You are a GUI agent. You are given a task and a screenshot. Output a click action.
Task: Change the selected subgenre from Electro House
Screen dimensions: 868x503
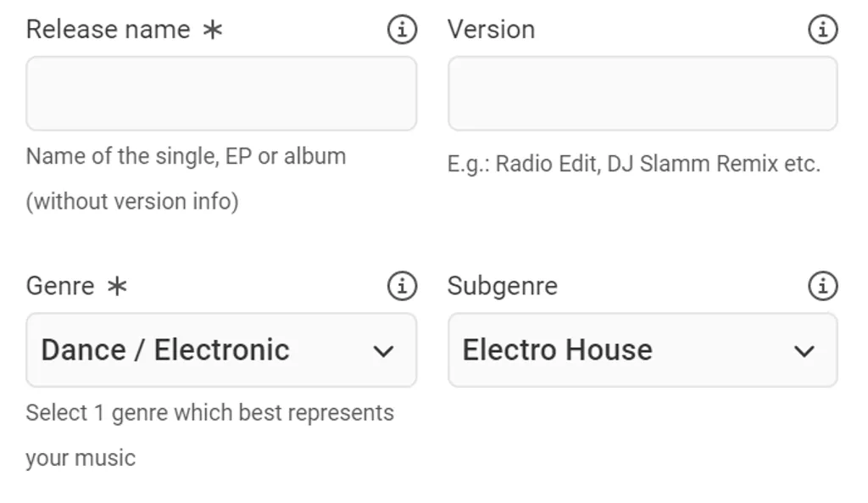[642, 349]
